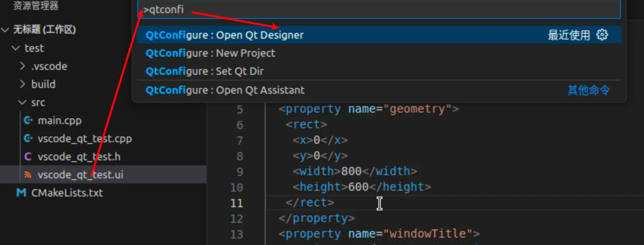The height and width of the screenshot is (245, 644).
Task: Open main.cpp in the explorer
Action: click(x=60, y=120)
